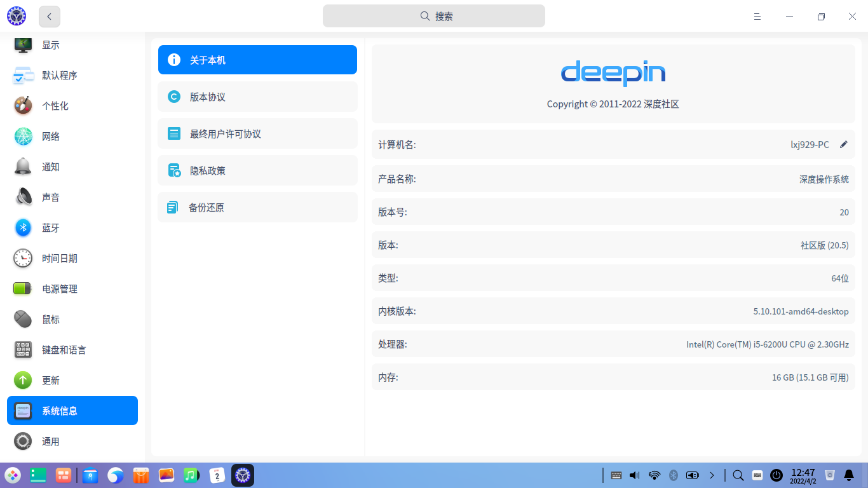The width and height of the screenshot is (868, 488).
Task: Open Wi-Fi status in the system tray
Action: (654, 475)
